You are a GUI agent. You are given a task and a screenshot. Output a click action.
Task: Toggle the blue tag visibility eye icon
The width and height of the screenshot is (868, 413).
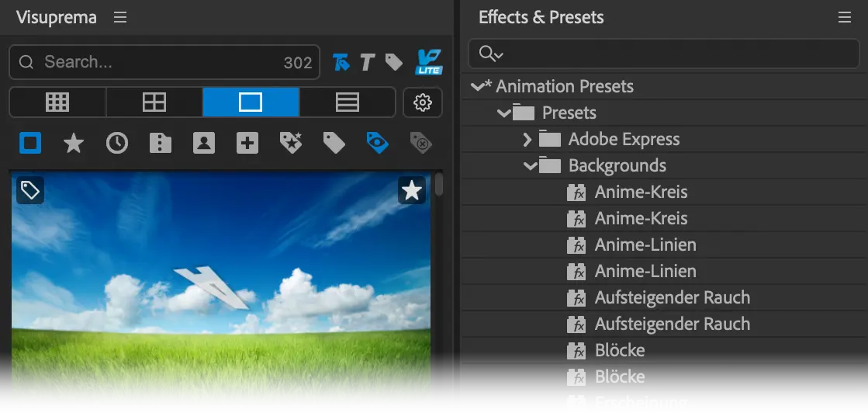378,144
